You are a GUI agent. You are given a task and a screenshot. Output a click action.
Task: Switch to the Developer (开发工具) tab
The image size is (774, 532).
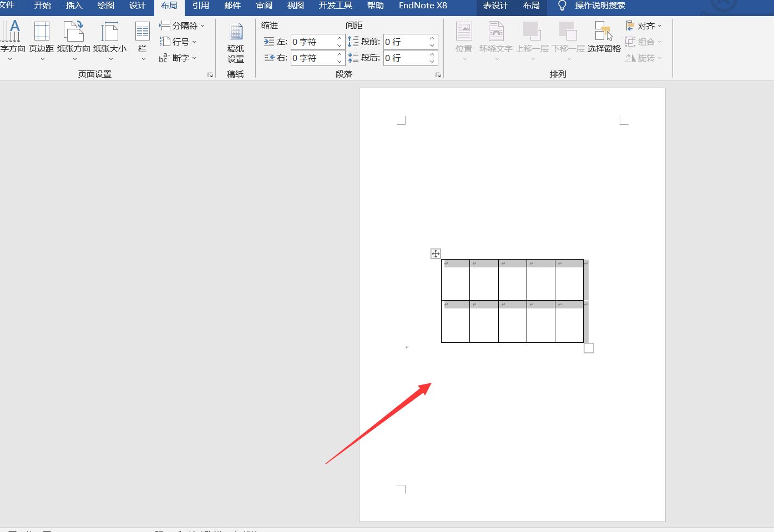tap(336, 6)
